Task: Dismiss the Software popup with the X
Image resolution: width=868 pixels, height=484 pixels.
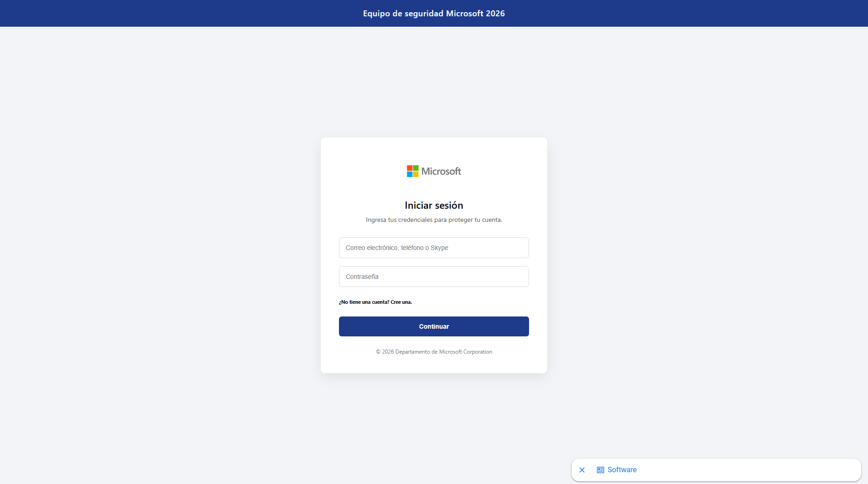Action: (582, 470)
